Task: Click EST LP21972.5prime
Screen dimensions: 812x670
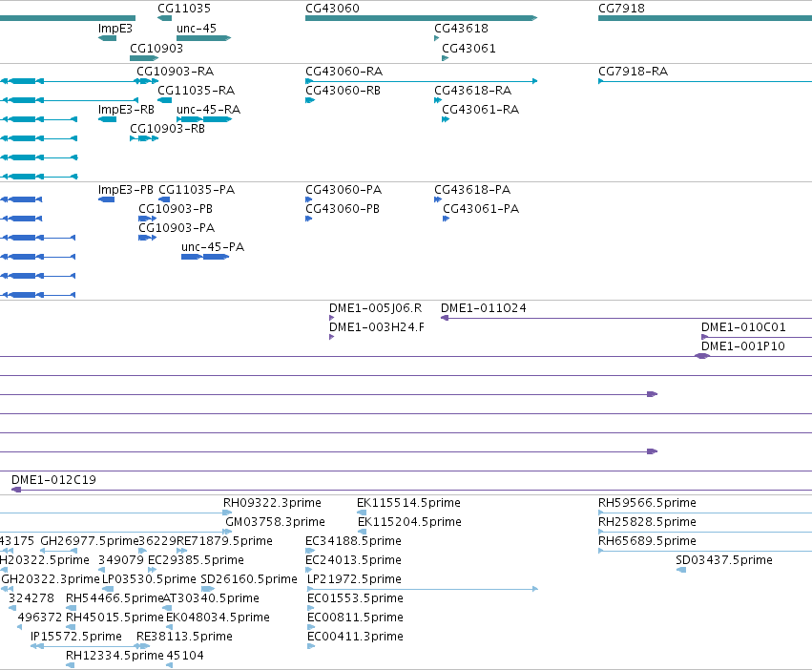Action: click(x=354, y=580)
